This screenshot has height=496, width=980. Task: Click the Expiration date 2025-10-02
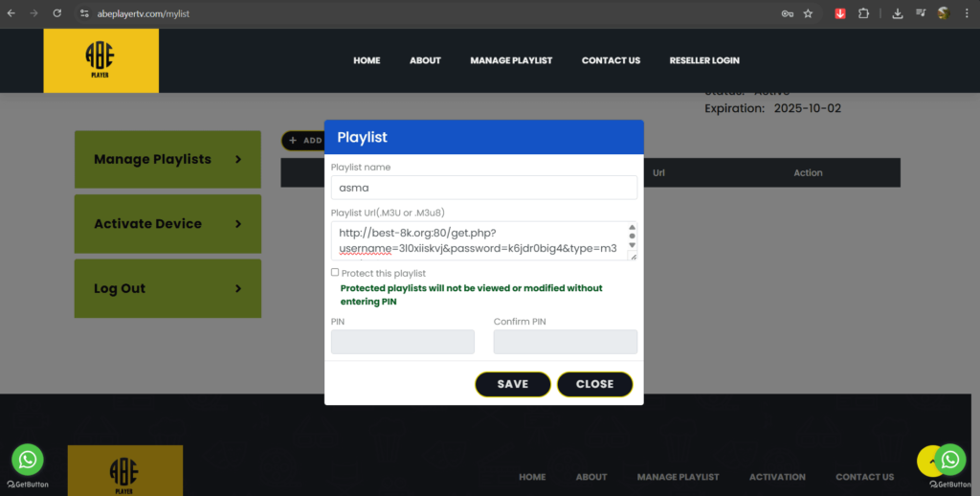(808, 108)
